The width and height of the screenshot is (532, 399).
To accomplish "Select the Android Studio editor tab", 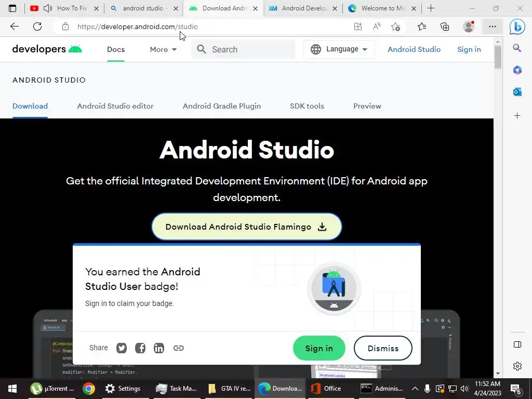I will point(115,106).
